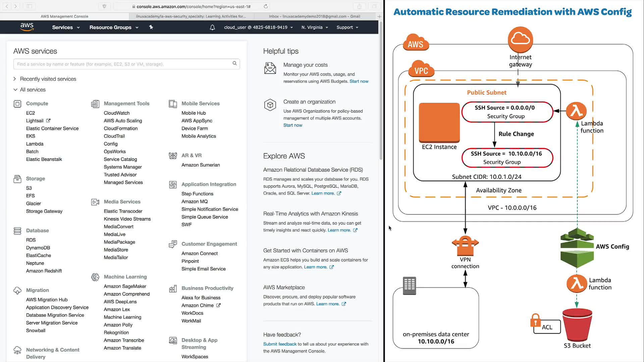This screenshot has height=362, width=644.
Task: Open the Resource Groups dropdown
Action: [x=114, y=27]
